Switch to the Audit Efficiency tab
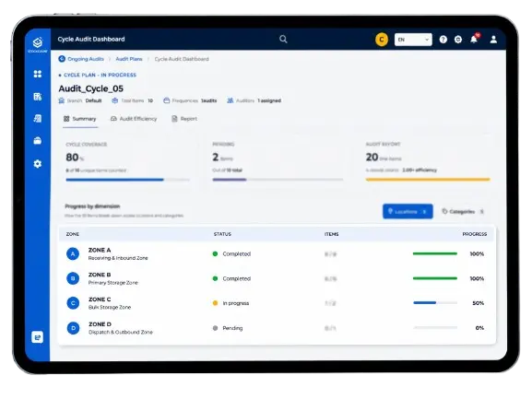The width and height of the screenshot is (532, 399). (134, 119)
